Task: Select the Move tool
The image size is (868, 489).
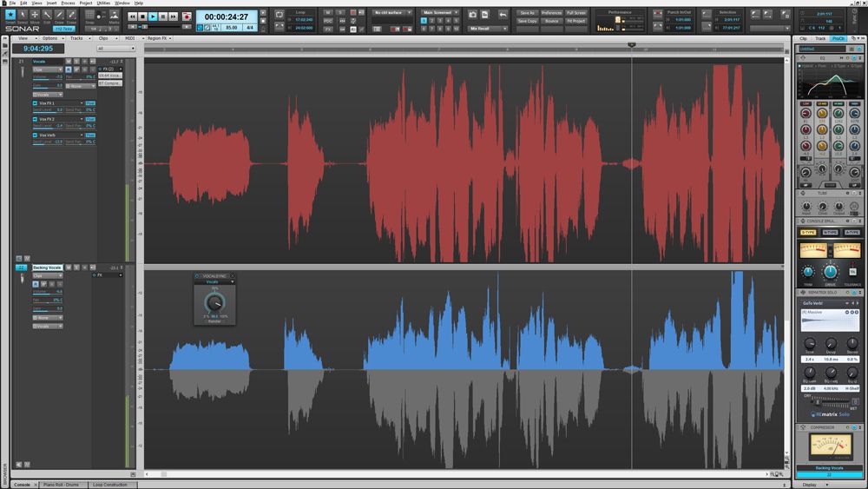Action: (35, 15)
